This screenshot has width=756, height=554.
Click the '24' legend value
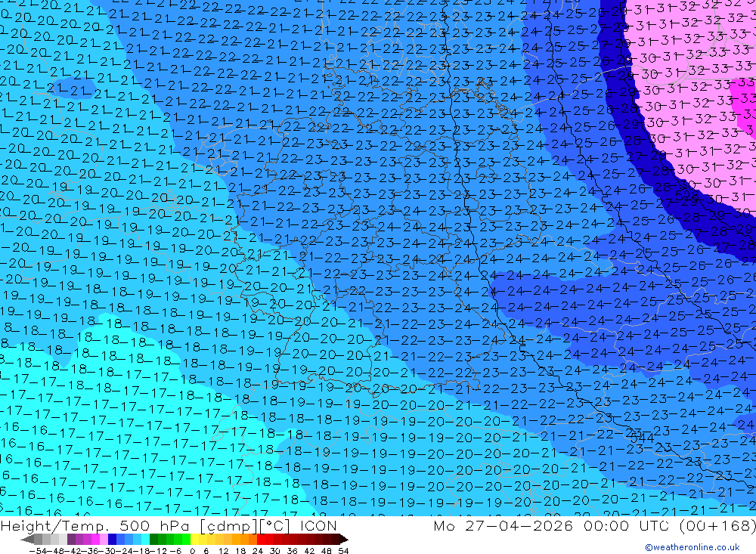point(258,551)
